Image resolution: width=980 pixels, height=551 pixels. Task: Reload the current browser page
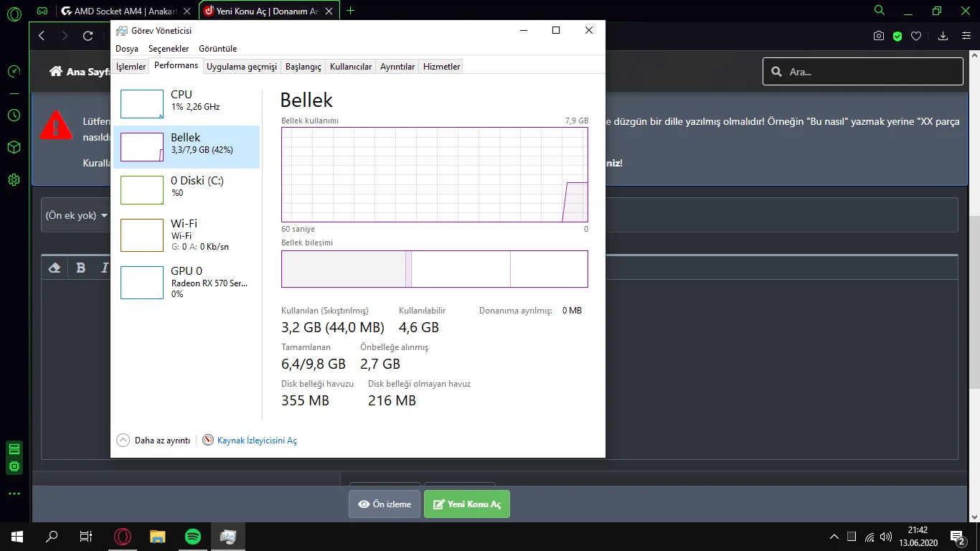[88, 36]
